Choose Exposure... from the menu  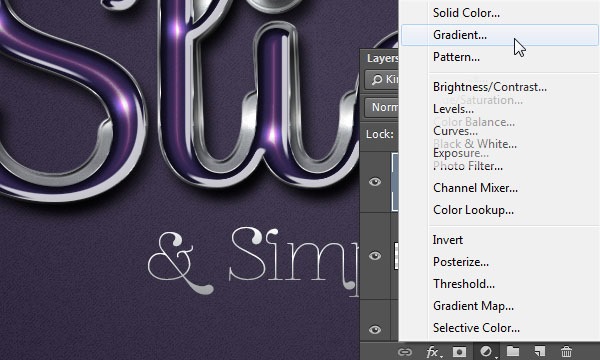click(x=460, y=153)
